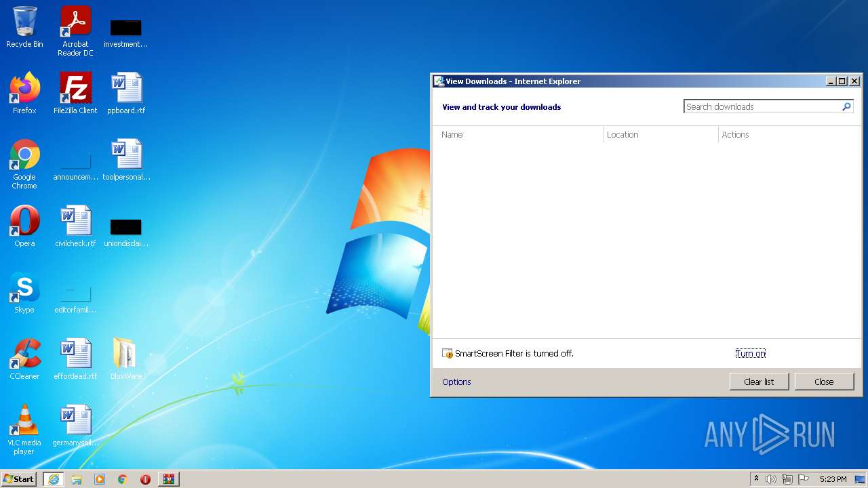Viewport: 868px width, 488px height.
Task: Click the WinRAR taskbar button
Action: click(x=168, y=479)
